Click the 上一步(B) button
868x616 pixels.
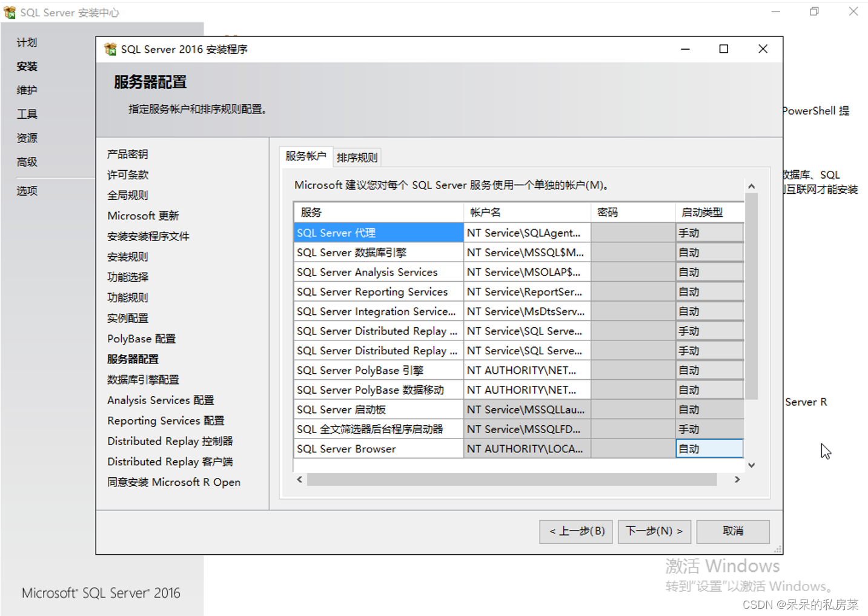coord(576,531)
